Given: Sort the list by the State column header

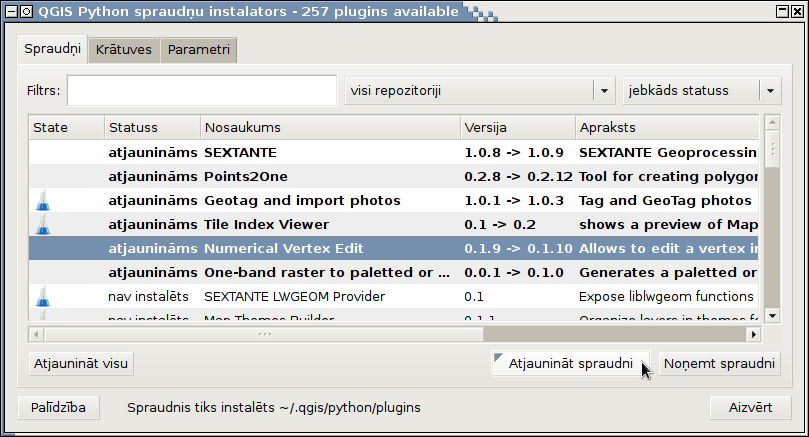Looking at the screenshot, I should (67, 127).
